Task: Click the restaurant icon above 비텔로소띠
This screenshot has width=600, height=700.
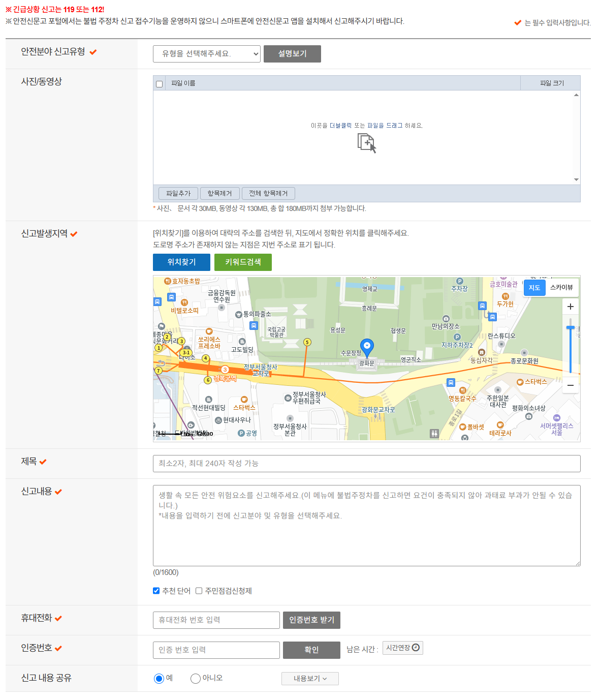Action: click(184, 302)
